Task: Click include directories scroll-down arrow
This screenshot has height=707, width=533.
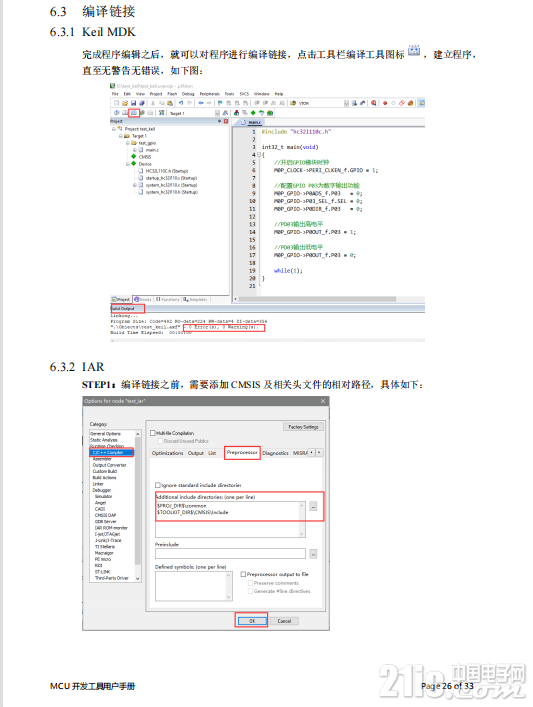Action: (302, 533)
